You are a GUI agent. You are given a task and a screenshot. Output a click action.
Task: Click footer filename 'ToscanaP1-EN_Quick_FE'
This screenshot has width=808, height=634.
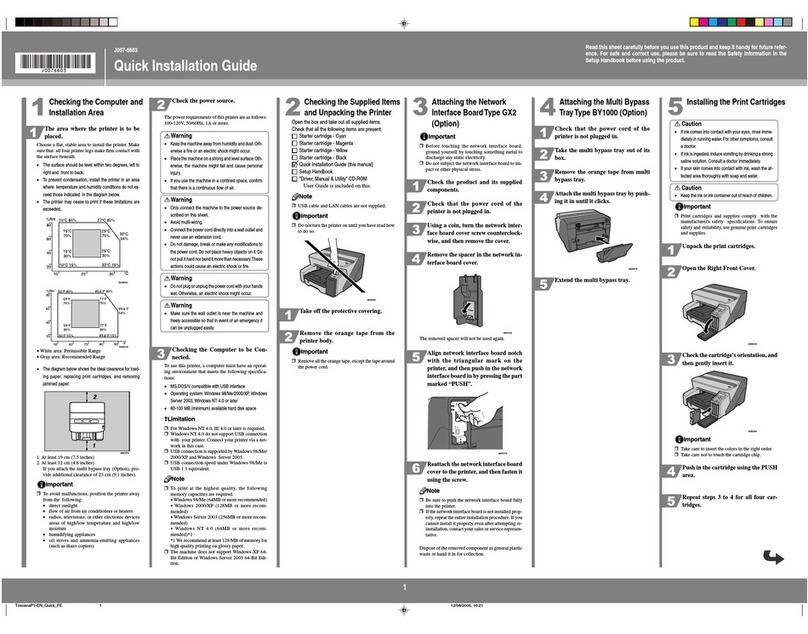pyautogui.click(x=39, y=605)
